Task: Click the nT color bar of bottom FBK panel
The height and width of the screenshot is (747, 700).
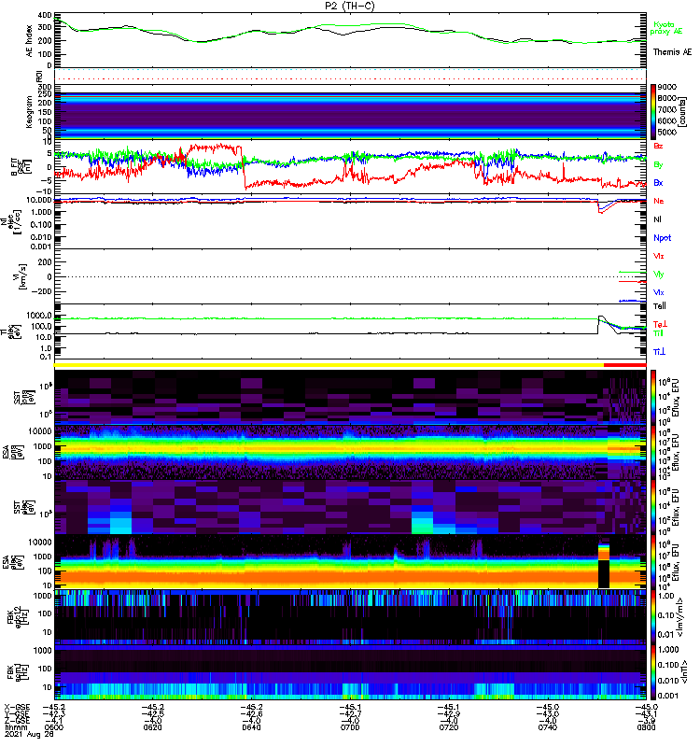Action: (653, 672)
